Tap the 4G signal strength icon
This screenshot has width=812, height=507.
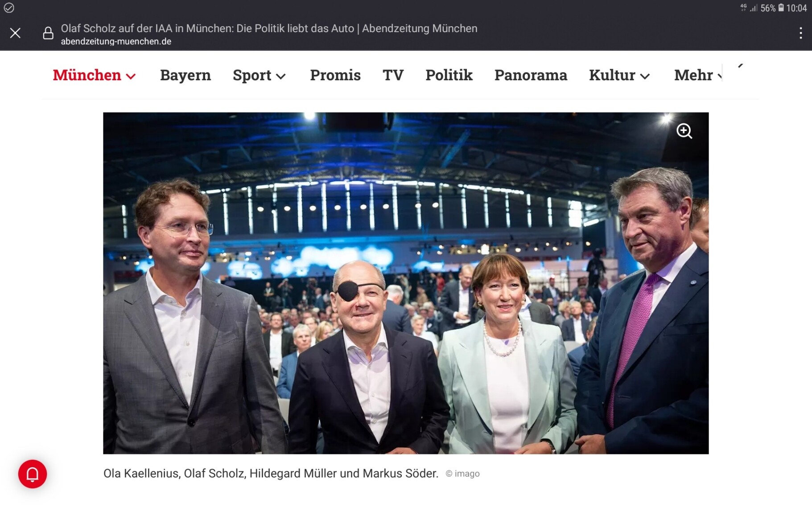click(x=749, y=8)
